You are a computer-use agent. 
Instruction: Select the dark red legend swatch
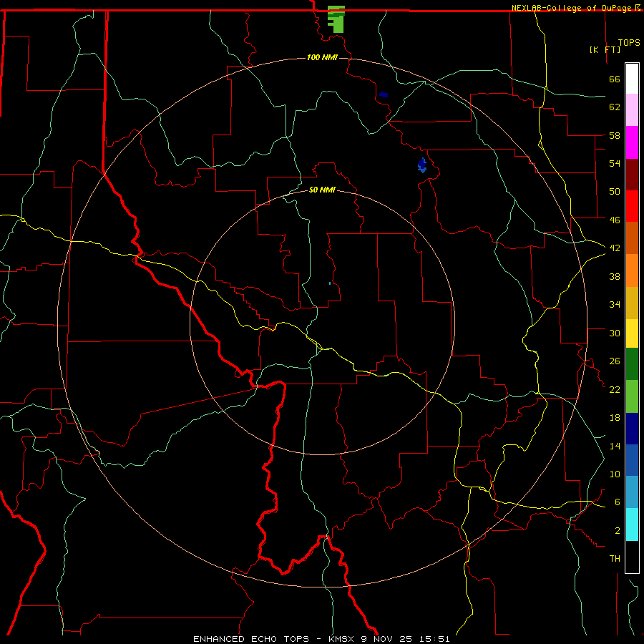click(x=632, y=175)
